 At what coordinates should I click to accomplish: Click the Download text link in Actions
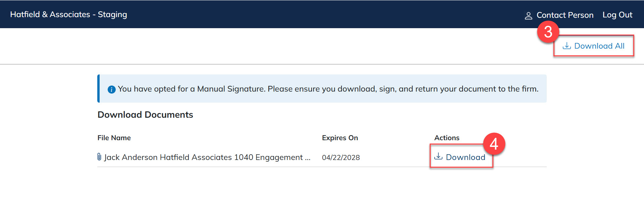[x=465, y=157]
